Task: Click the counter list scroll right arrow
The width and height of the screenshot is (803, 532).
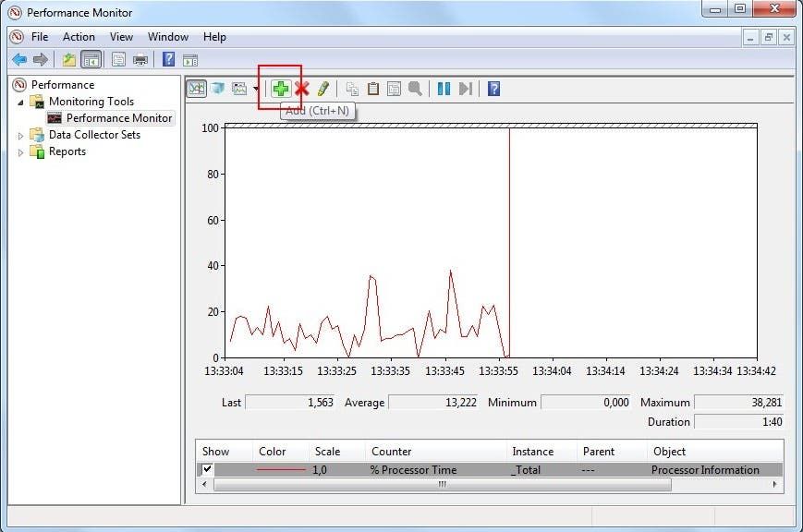Action: point(774,484)
